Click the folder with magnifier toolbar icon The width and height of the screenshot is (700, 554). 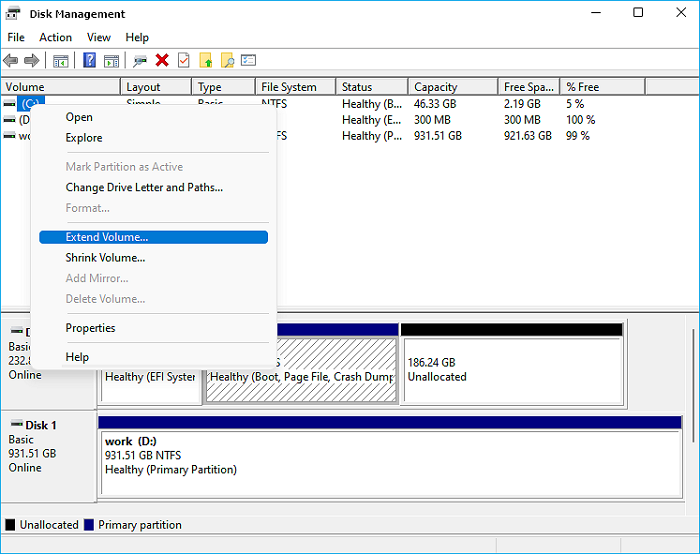point(227,61)
